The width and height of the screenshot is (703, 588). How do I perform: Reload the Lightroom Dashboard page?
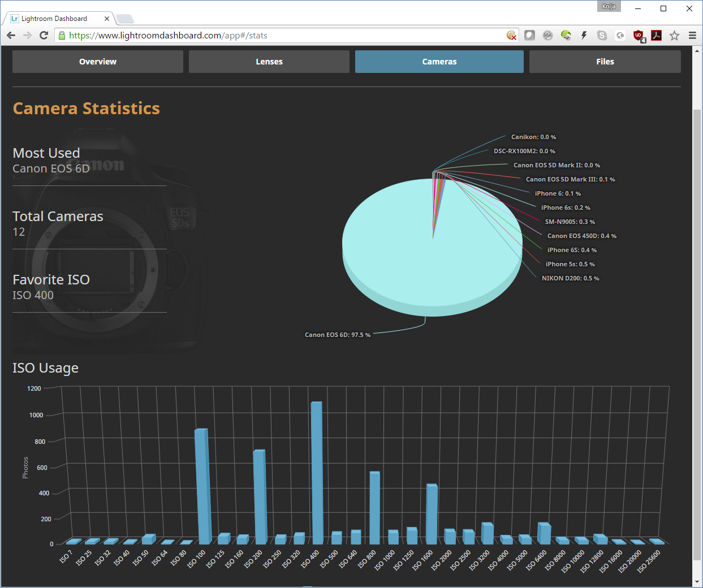tap(44, 35)
